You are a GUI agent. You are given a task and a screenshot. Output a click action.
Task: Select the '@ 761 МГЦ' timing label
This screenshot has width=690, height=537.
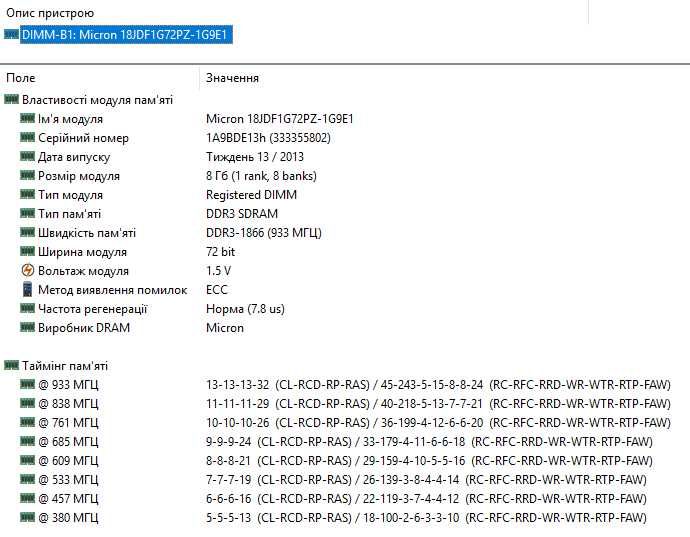[x=68, y=423]
